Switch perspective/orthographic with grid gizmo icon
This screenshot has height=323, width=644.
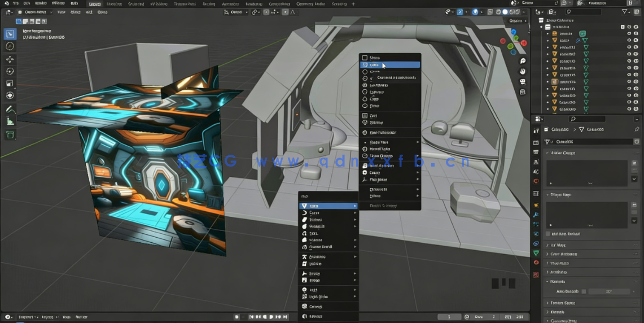[x=523, y=91]
